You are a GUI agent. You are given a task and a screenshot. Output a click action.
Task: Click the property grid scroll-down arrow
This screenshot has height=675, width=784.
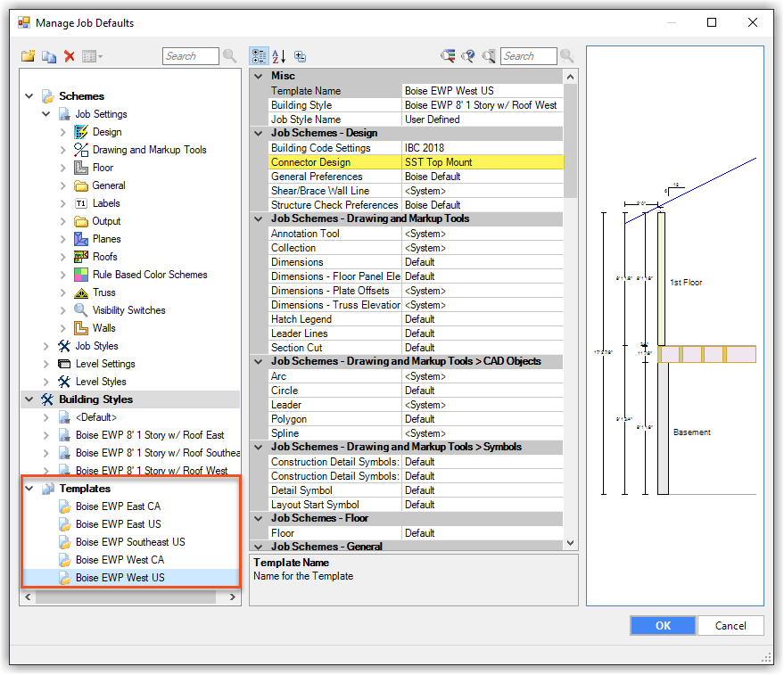(571, 543)
